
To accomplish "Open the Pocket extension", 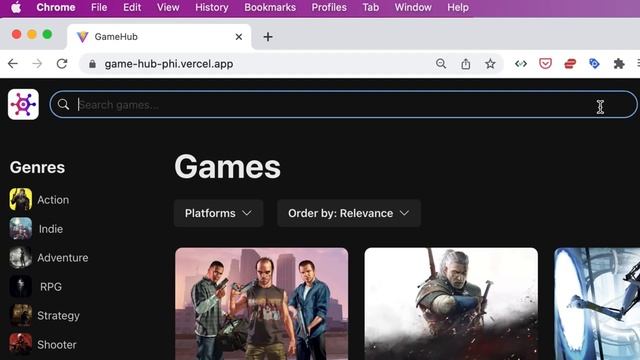I will point(545,64).
